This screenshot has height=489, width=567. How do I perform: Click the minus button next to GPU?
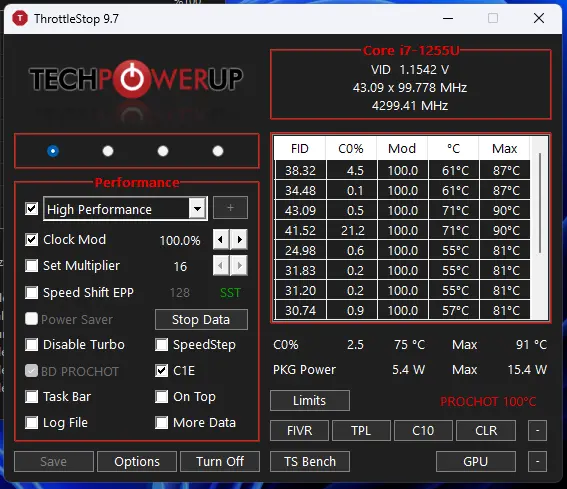coord(537,462)
